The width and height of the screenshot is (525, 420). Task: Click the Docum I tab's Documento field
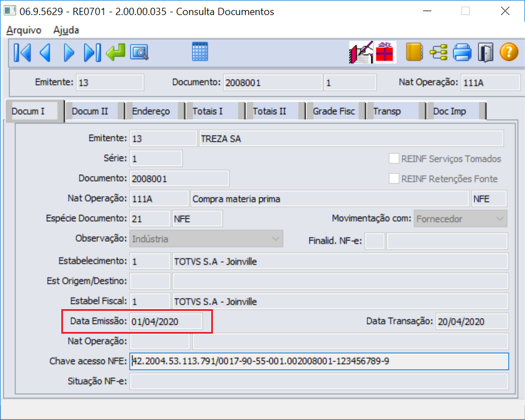[x=179, y=178]
